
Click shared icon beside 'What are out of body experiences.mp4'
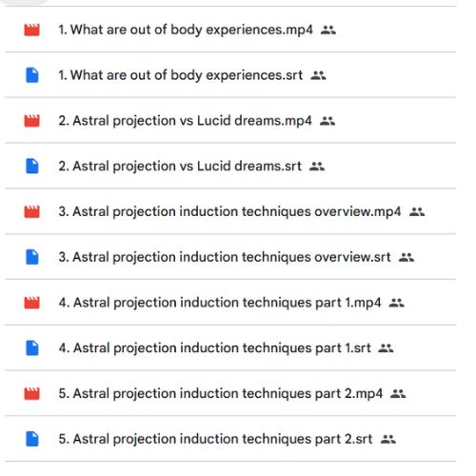tap(328, 30)
